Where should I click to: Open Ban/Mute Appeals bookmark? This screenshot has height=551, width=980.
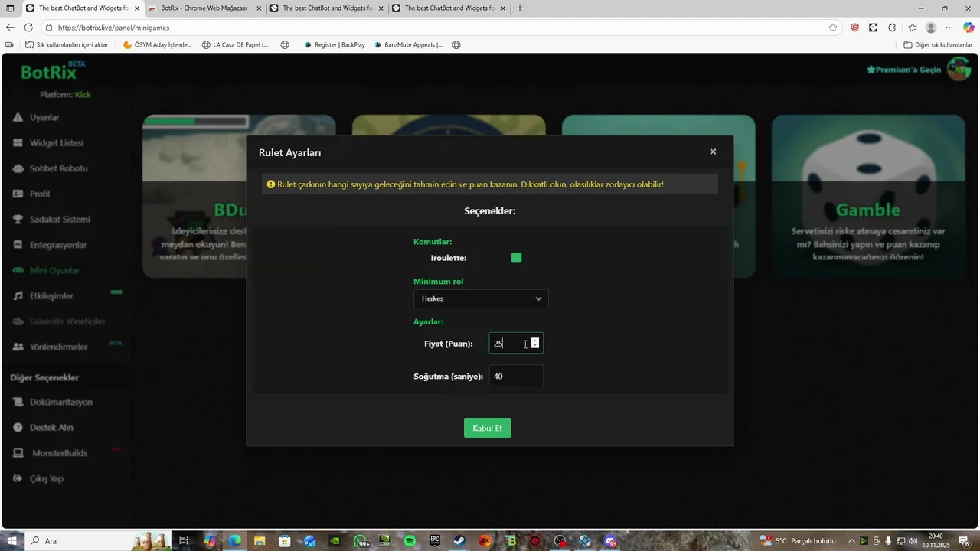click(x=409, y=45)
